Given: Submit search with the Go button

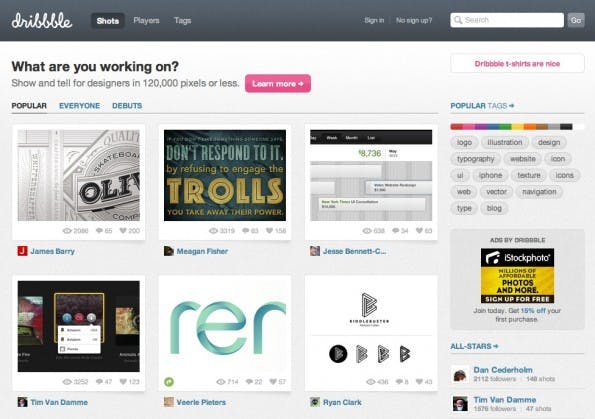Looking at the screenshot, I should tap(576, 20).
